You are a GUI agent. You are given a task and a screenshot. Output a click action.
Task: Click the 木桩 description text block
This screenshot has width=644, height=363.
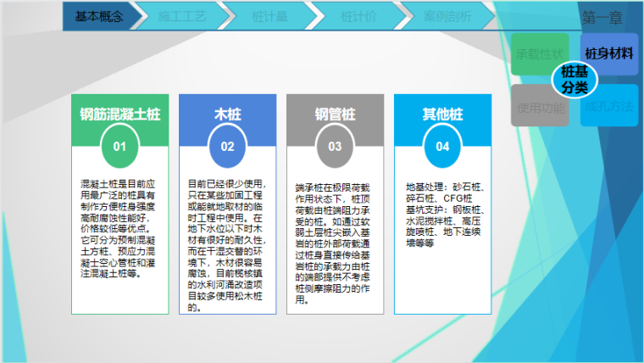click(227, 245)
